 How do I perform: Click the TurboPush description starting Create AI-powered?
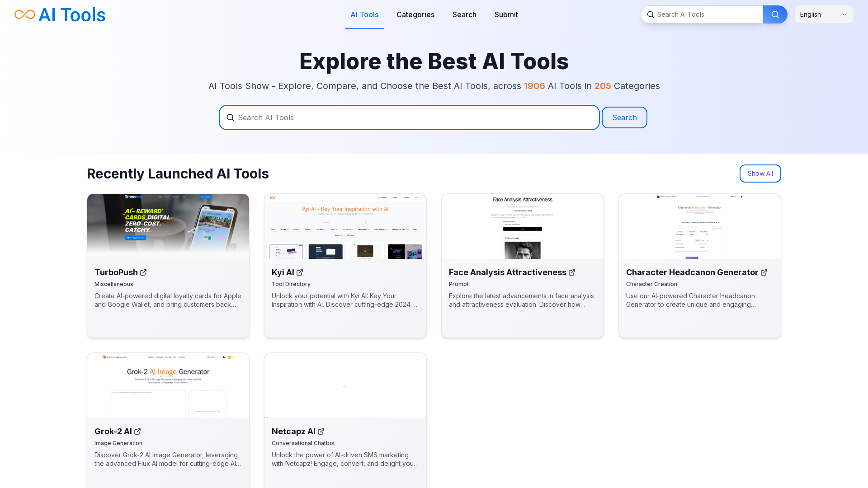click(x=168, y=300)
